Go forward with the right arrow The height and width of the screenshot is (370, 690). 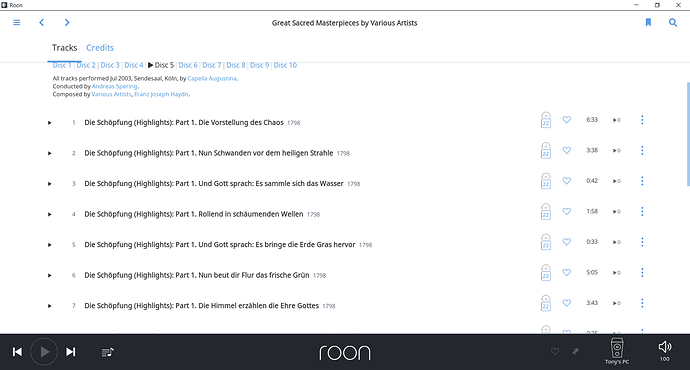[67, 22]
